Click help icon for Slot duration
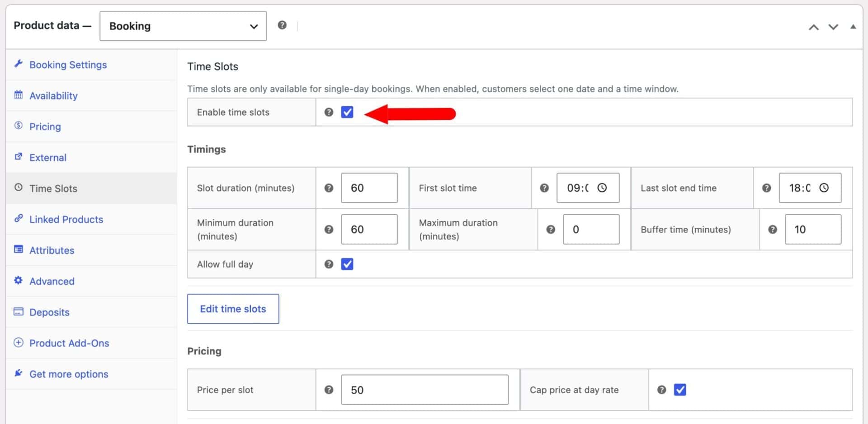 (x=329, y=188)
